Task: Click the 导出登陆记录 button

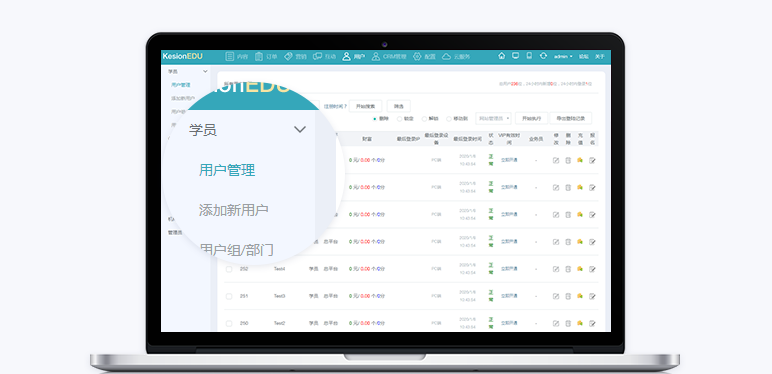Action: [571, 119]
